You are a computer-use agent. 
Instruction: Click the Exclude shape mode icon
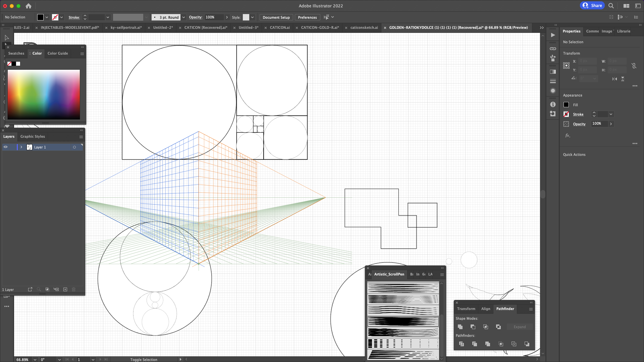click(x=498, y=327)
